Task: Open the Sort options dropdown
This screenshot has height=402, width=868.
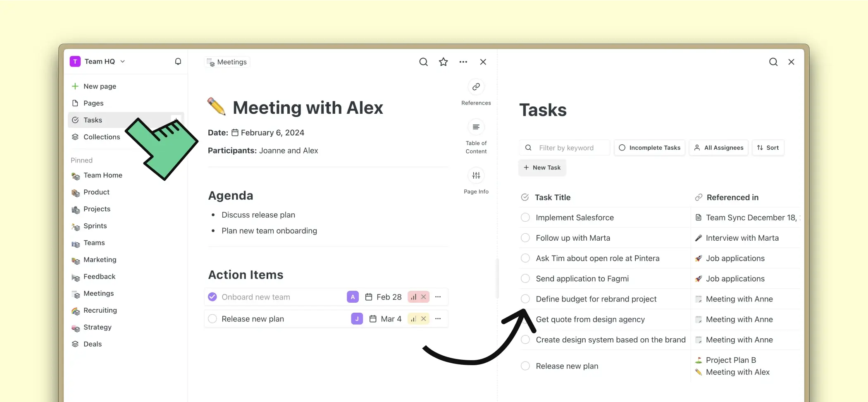Action: click(x=768, y=148)
